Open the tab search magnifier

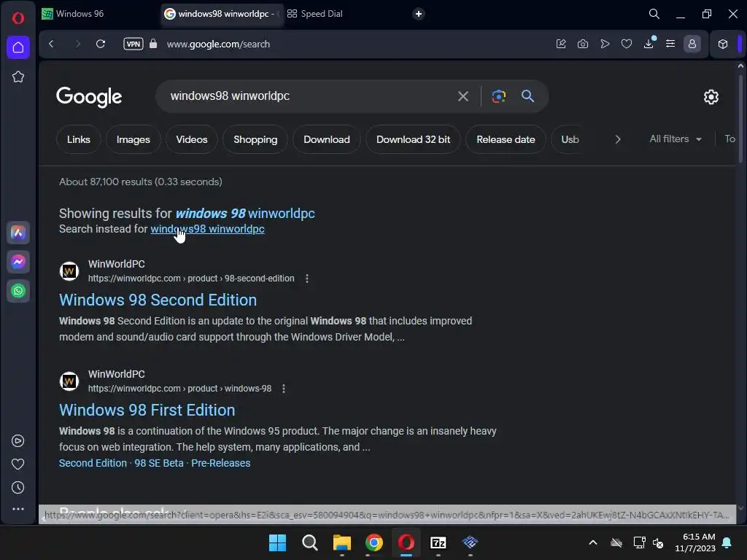click(x=654, y=14)
